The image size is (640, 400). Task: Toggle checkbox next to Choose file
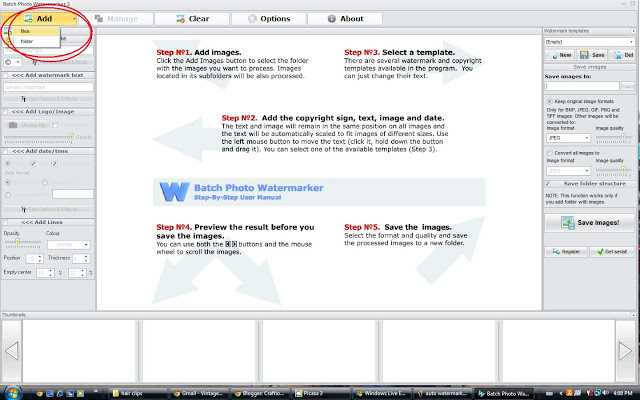55,125
